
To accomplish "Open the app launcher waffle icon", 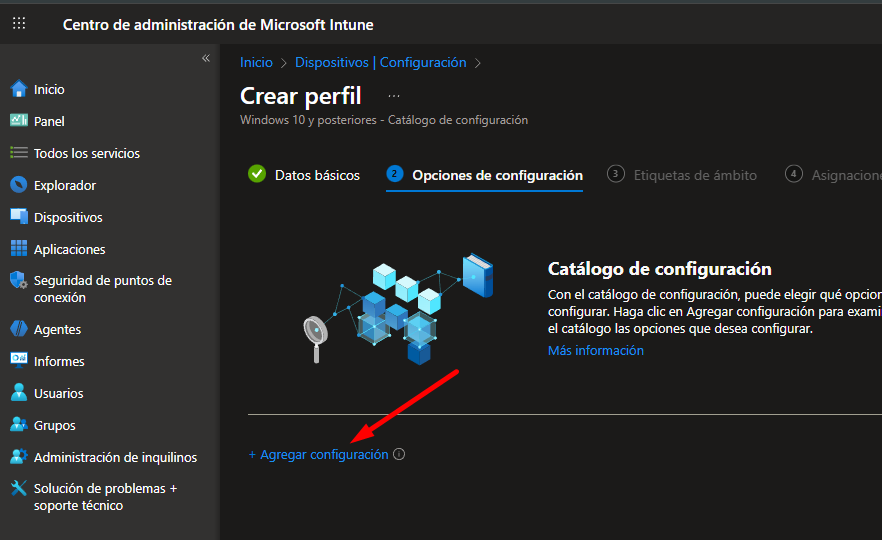I will point(19,24).
